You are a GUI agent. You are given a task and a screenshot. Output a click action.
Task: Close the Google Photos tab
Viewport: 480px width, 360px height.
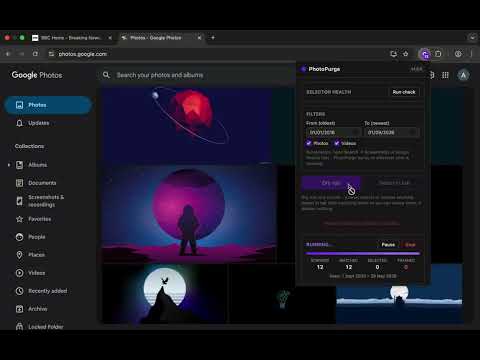[199, 38]
